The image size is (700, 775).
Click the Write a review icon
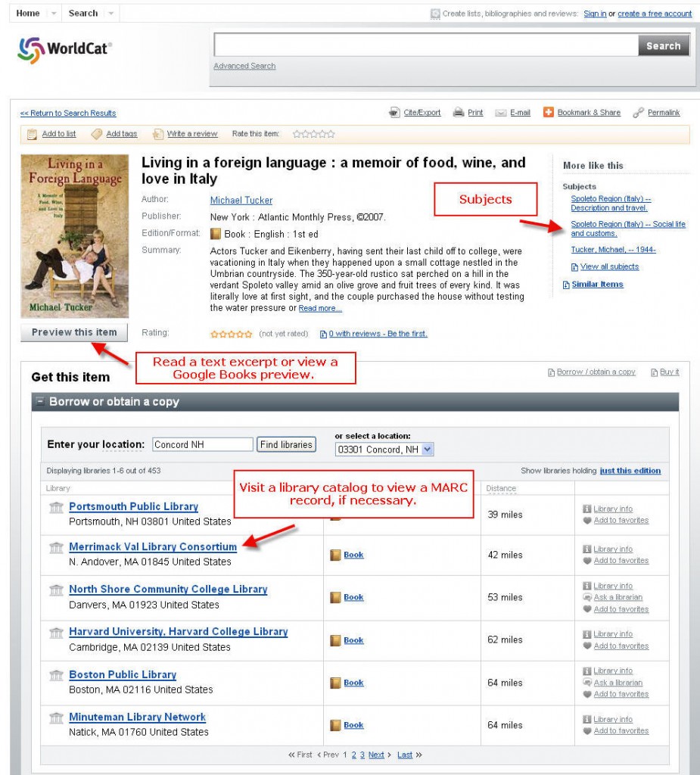tap(157, 134)
